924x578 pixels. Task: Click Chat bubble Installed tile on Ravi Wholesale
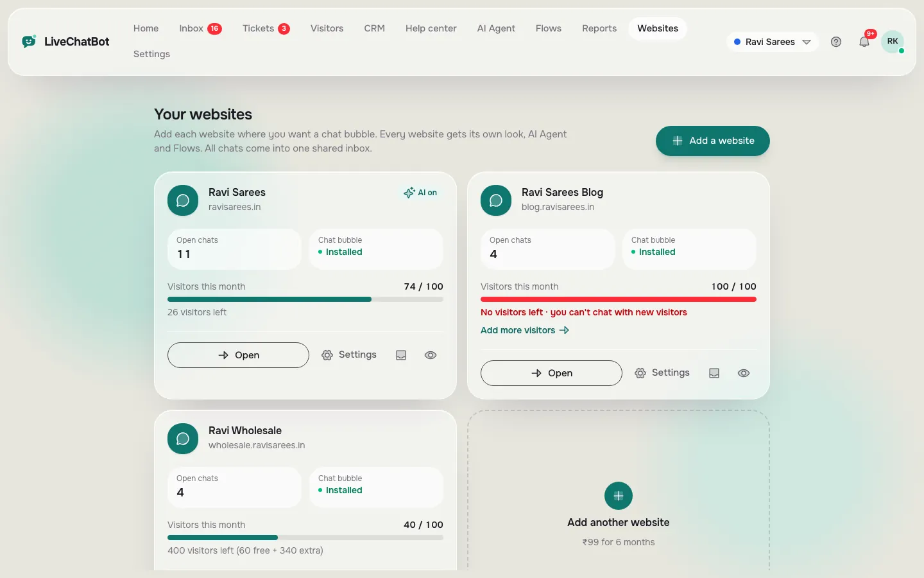(376, 487)
